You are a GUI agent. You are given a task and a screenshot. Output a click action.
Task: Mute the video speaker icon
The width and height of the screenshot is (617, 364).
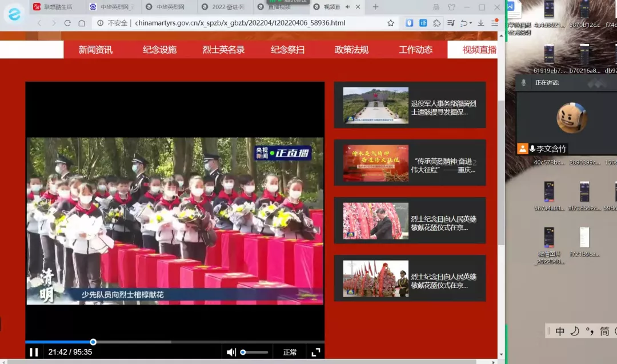(x=231, y=352)
